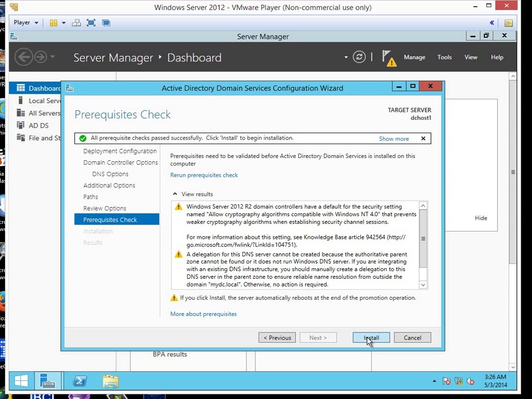Click the results list scrollbar thumb
The width and height of the screenshot is (532, 399).
click(x=423, y=238)
